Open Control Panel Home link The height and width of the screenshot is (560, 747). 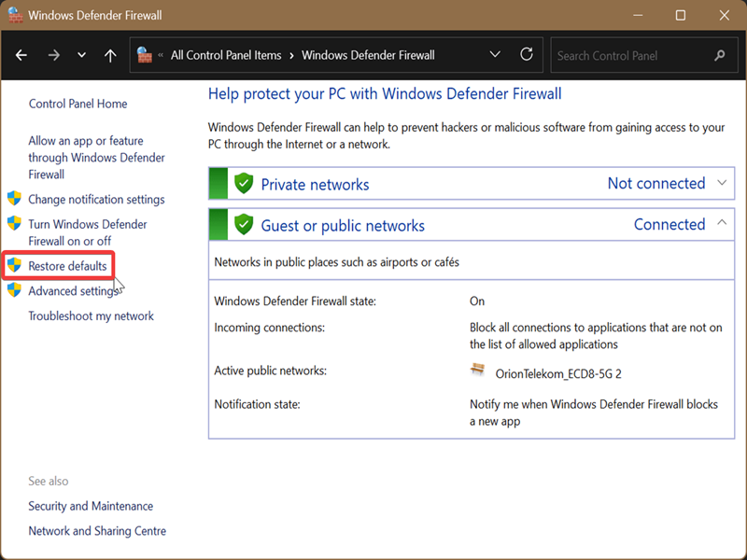(78, 104)
